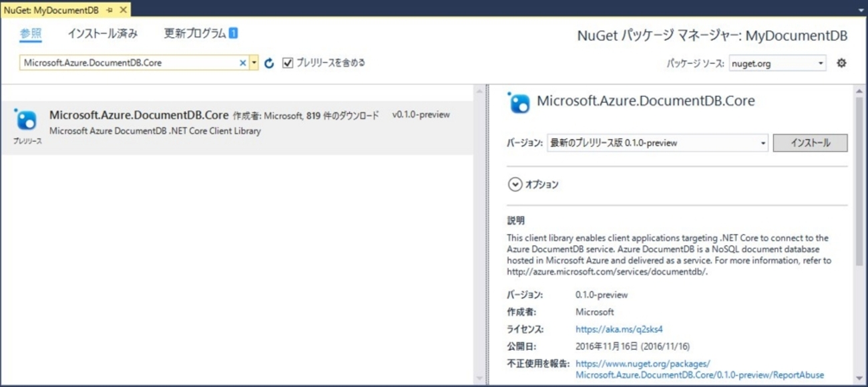Click the 作成者 value Microsoft in details

[x=594, y=312]
